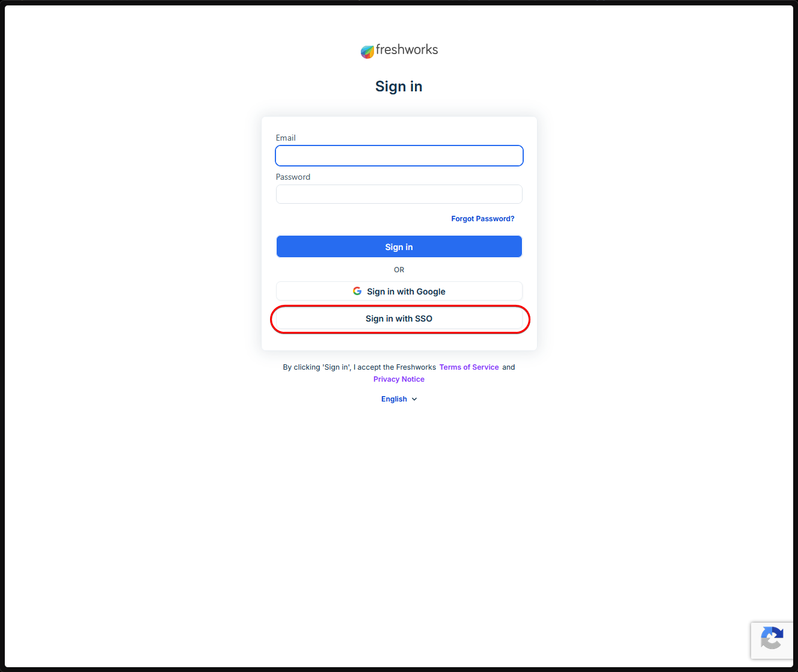Click the Sign in heading text
The width and height of the screenshot is (798, 672).
pyautogui.click(x=399, y=87)
